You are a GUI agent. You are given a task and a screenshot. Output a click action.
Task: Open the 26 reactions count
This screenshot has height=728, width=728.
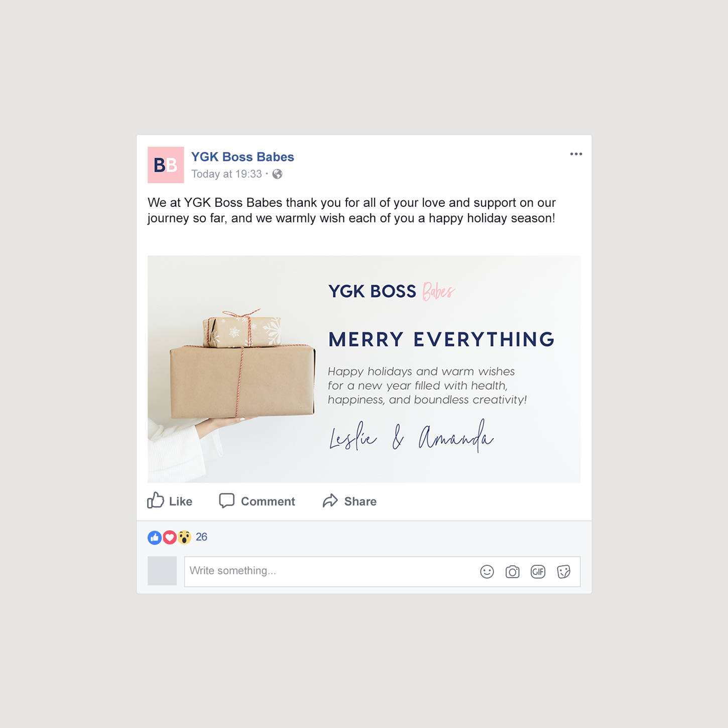201,537
